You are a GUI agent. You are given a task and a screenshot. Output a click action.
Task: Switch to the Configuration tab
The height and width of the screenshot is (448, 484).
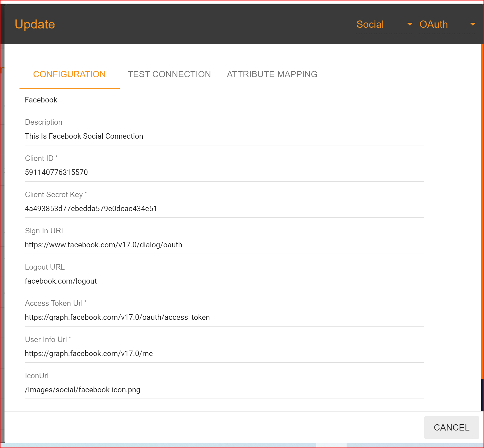tap(69, 74)
